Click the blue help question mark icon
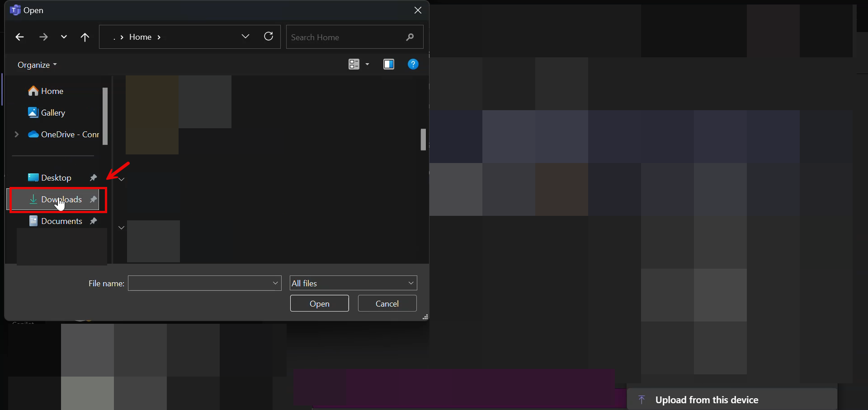 pyautogui.click(x=413, y=64)
